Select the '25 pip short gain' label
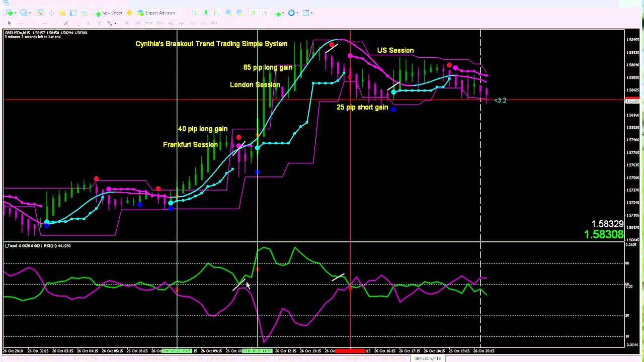 (362, 107)
